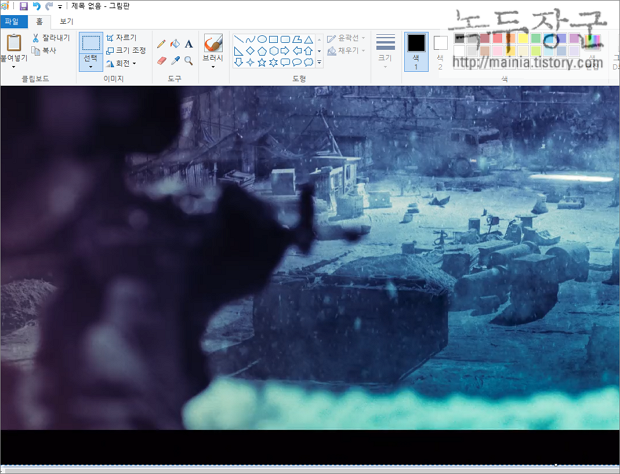Switch to the Home (홈) tab

39,22
